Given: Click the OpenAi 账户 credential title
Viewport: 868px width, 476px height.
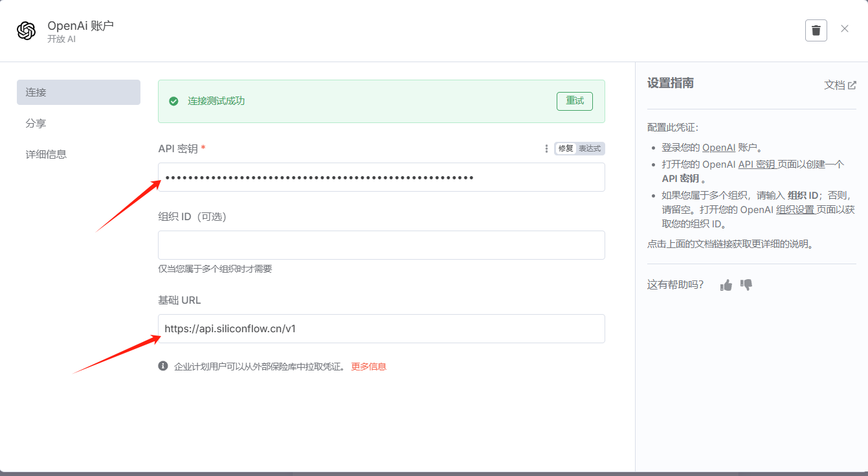Looking at the screenshot, I should pyautogui.click(x=80, y=26).
